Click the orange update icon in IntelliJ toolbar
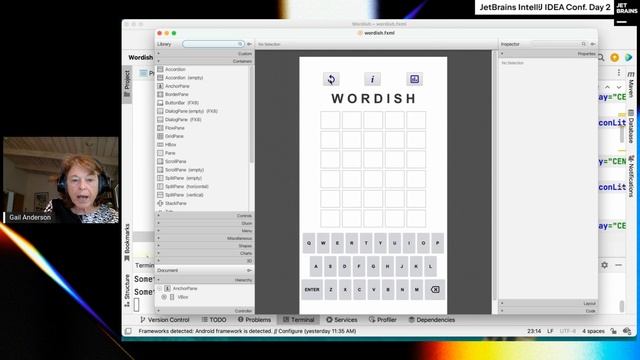Screen dimensions: 640x360 (x=614, y=58)
